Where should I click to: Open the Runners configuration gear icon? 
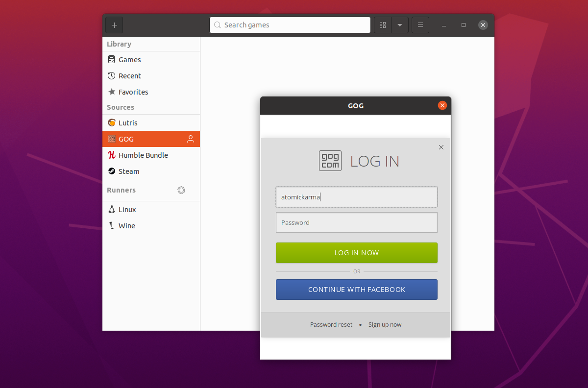[x=181, y=190]
